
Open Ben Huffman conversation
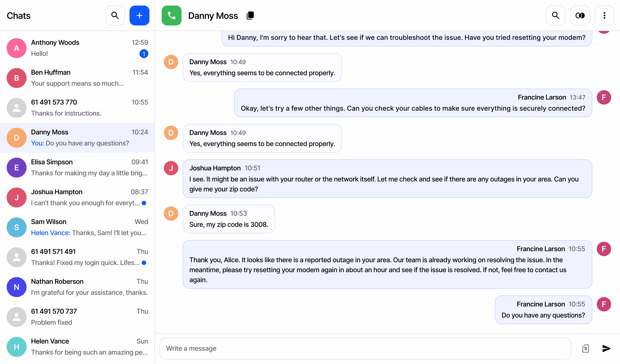pos(77,78)
